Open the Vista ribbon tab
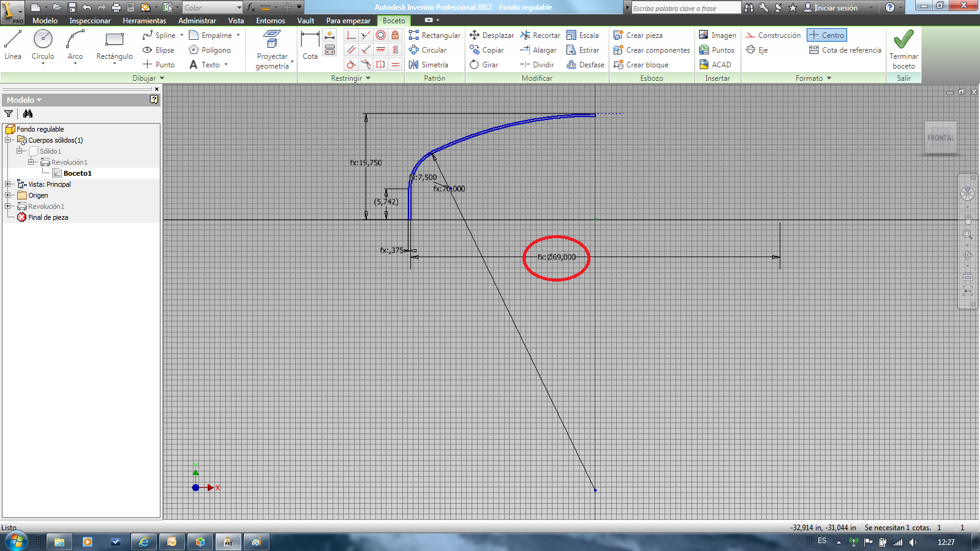 click(236, 21)
